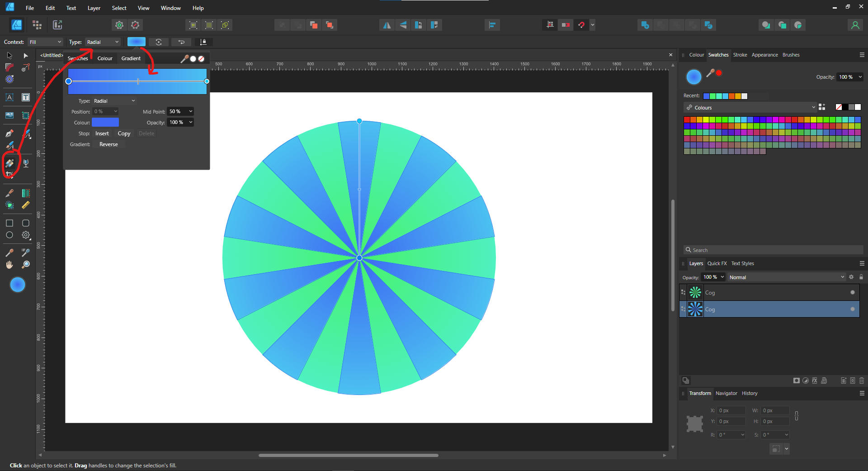Viewport: 868px width, 471px height.
Task: Add a new layer from Layers panel
Action: coord(844,381)
